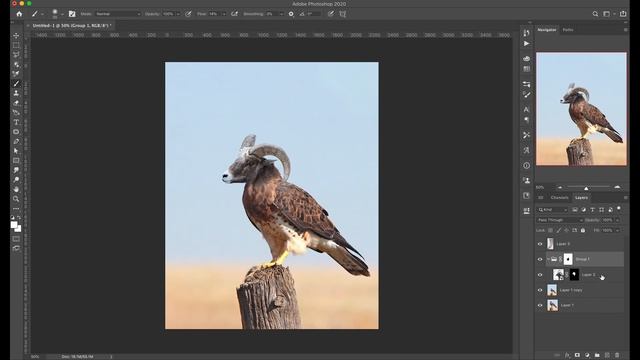This screenshot has height=360, width=640.
Task: Switch to the Channels tab
Action: point(559,198)
